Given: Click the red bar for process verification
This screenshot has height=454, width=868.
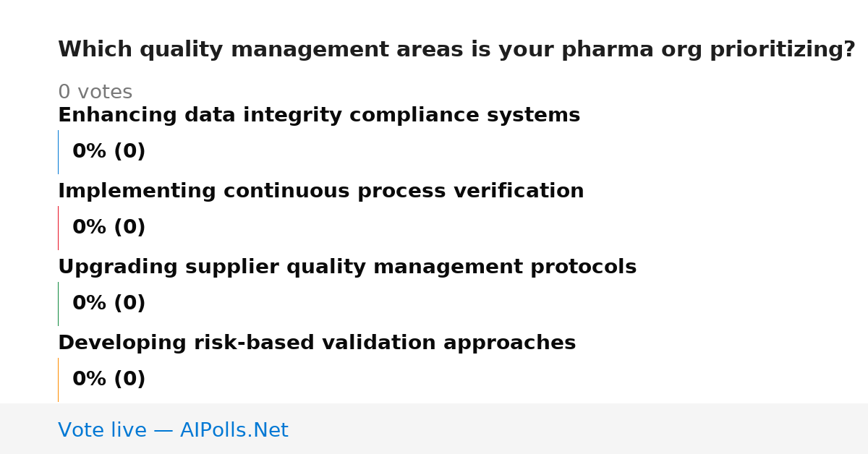Looking at the screenshot, I should coord(58,228).
